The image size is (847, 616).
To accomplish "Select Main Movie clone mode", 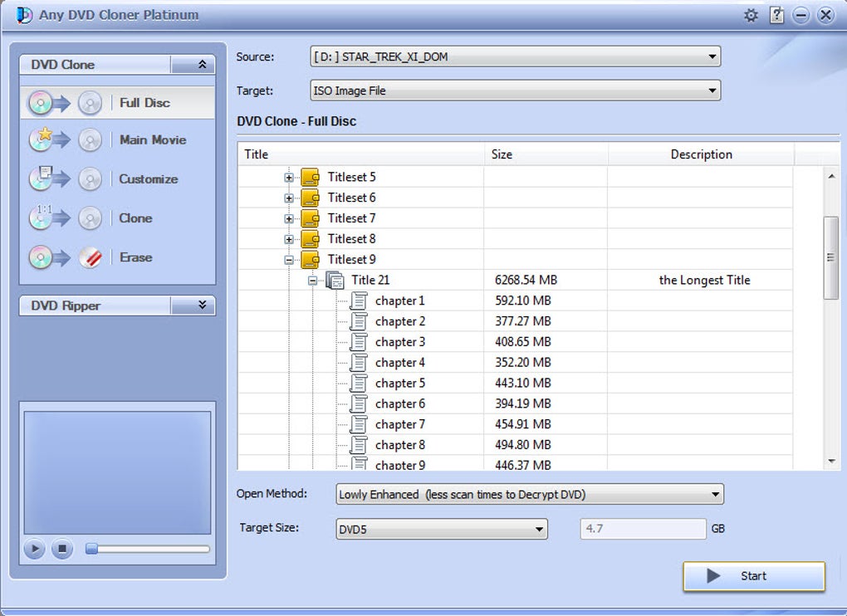I will click(118, 139).
